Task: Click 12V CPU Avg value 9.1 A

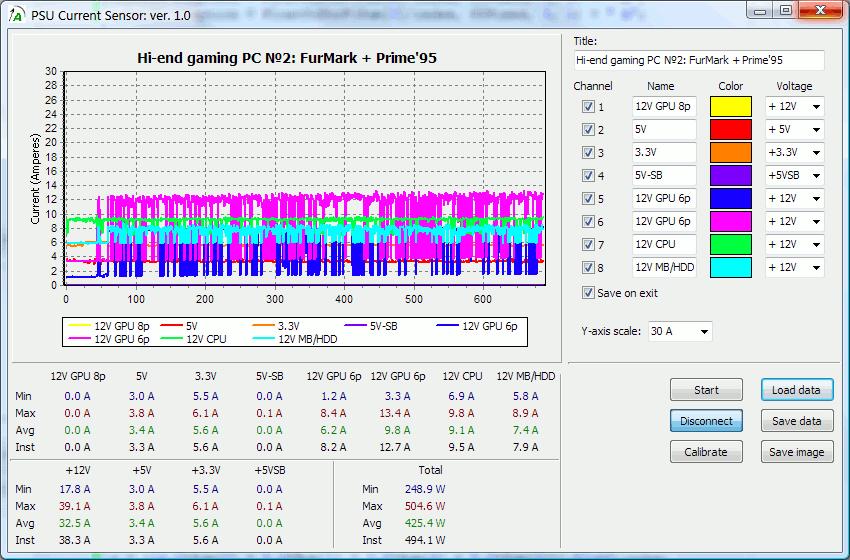Action: click(461, 430)
